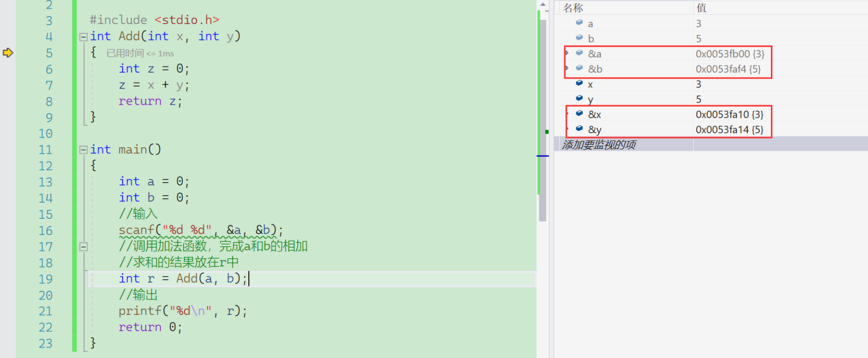This screenshot has width=868, height=358.
Task: Click the int a = 0; declaration
Action: [x=154, y=181]
